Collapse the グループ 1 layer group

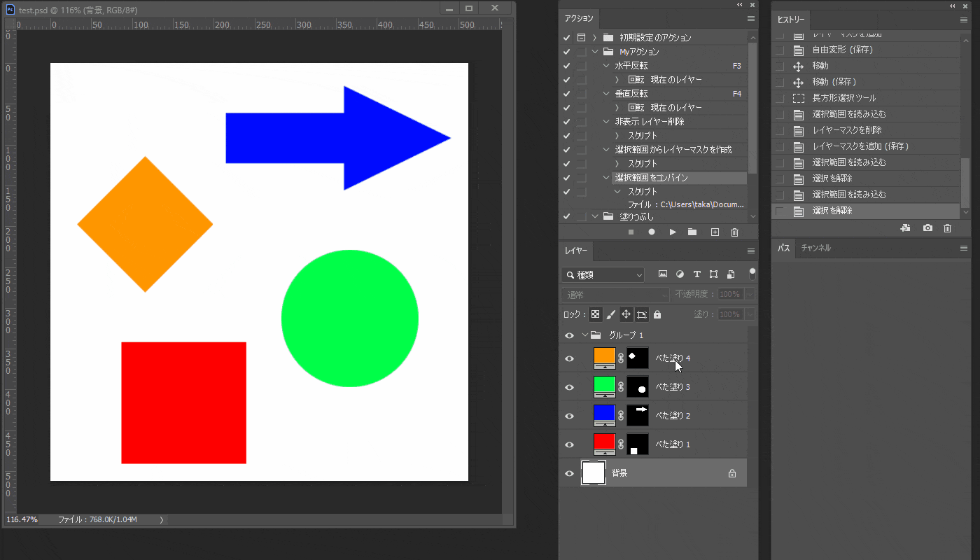point(584,335)
